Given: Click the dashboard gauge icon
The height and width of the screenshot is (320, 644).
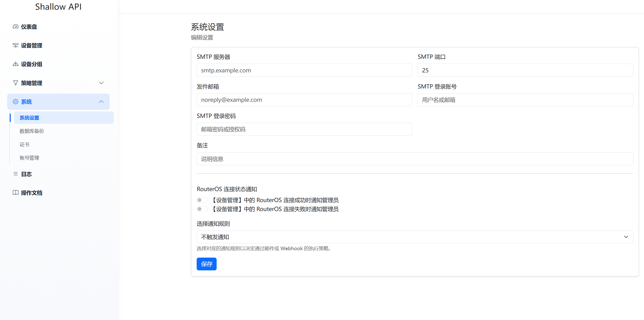Looking at the screenshot, I should [16, 27].
